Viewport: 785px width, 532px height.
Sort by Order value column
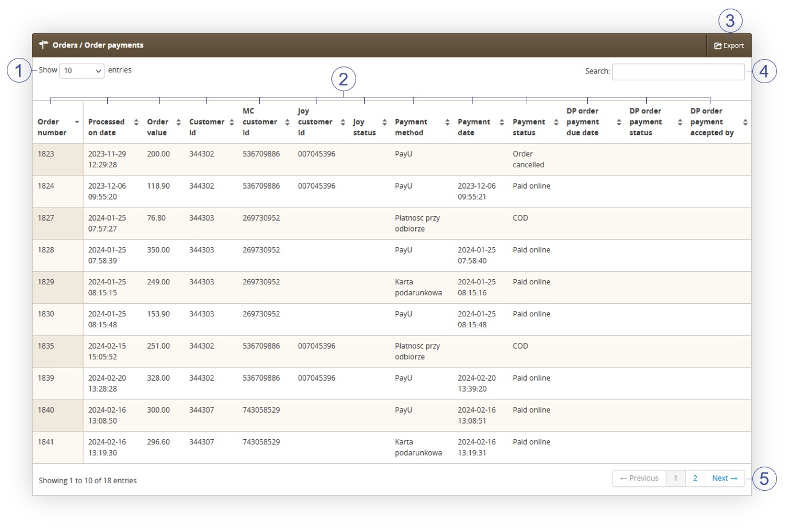[163, 122]
